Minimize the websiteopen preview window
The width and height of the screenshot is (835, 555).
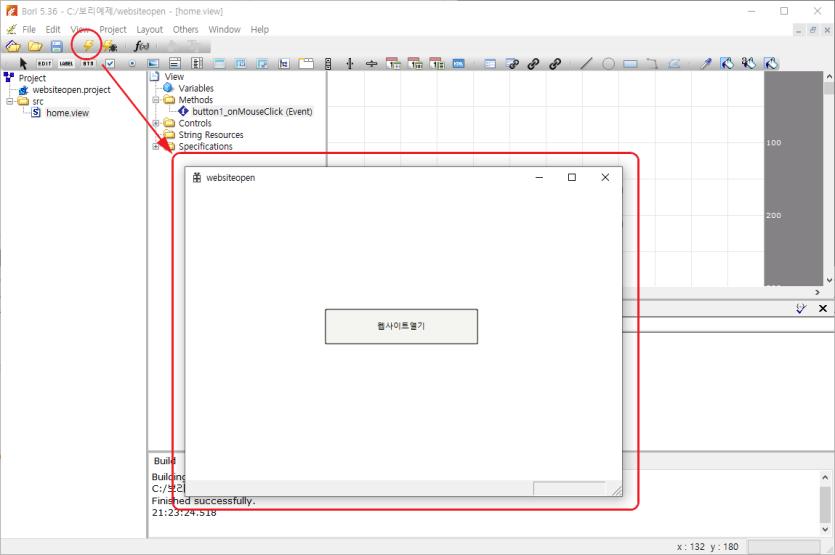tap(539, 177)
